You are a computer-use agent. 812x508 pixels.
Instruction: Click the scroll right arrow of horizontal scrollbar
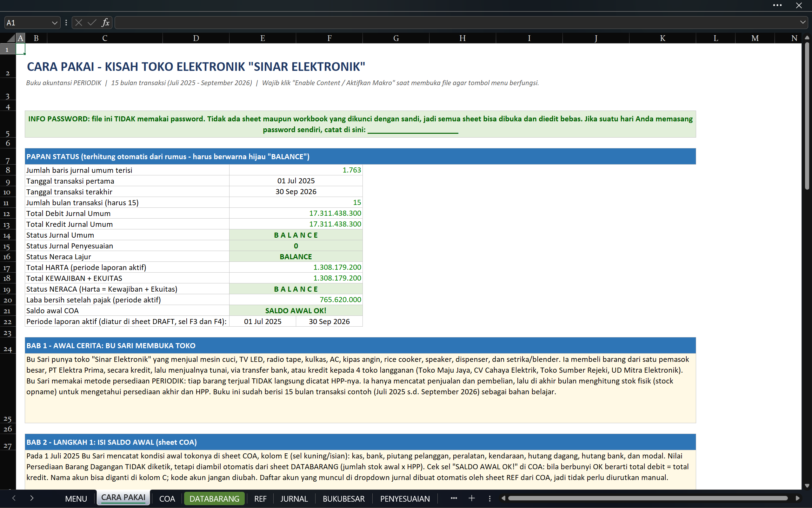(x=797, y=498)
